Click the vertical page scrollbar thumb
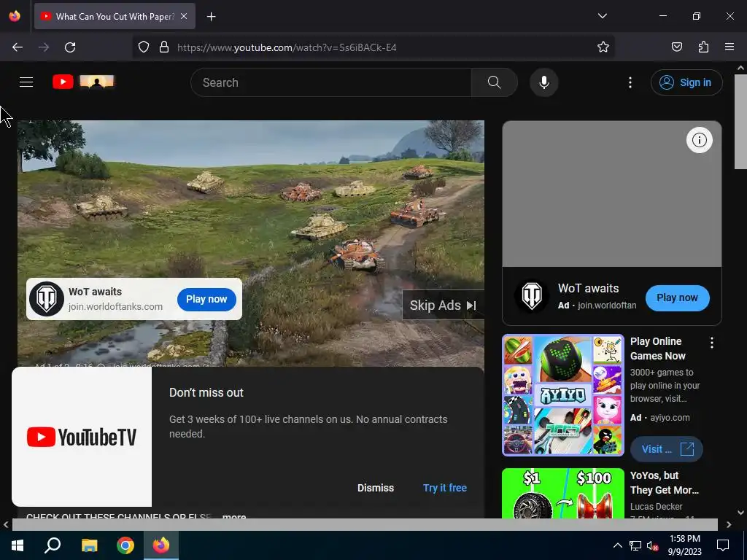The height and width of the screenshot is (560, 747). (740, 122)
